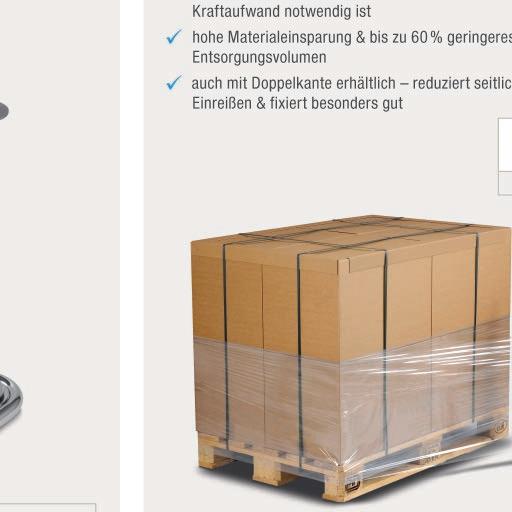The image size is (512, 512).
Task: Click the white table box's upper cell at right
Action: 505,145
